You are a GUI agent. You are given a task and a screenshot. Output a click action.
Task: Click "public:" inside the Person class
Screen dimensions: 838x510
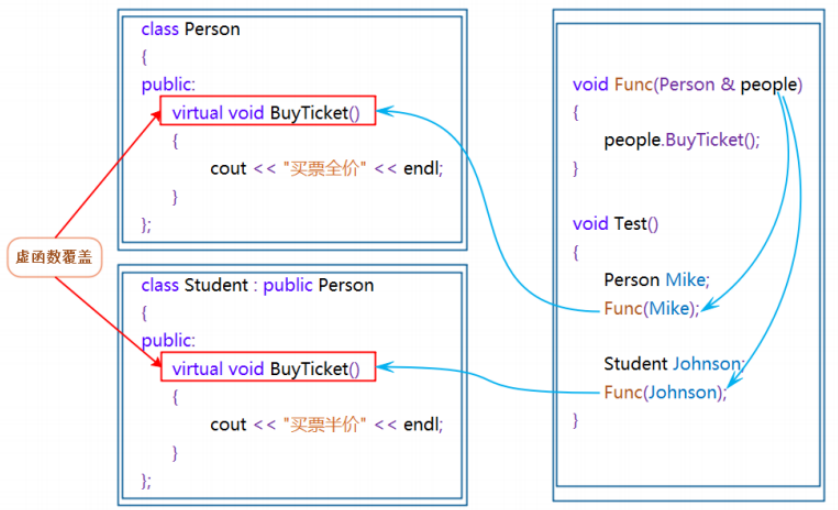pyautogui.click(x=168, y=84)
